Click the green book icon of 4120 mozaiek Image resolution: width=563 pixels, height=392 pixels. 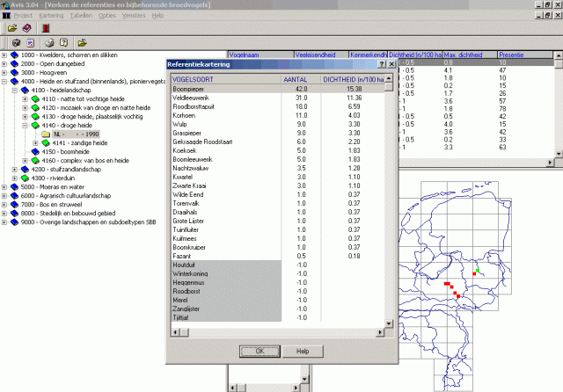(35, 107)
